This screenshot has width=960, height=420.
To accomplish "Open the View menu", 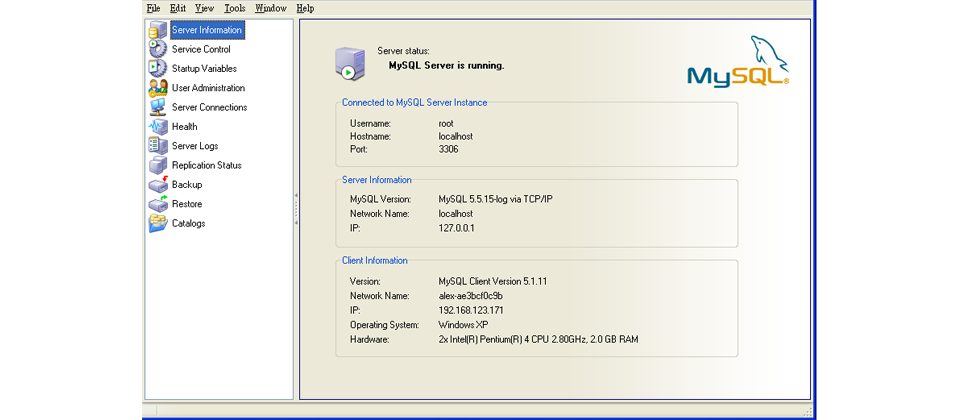I will 204,8.
